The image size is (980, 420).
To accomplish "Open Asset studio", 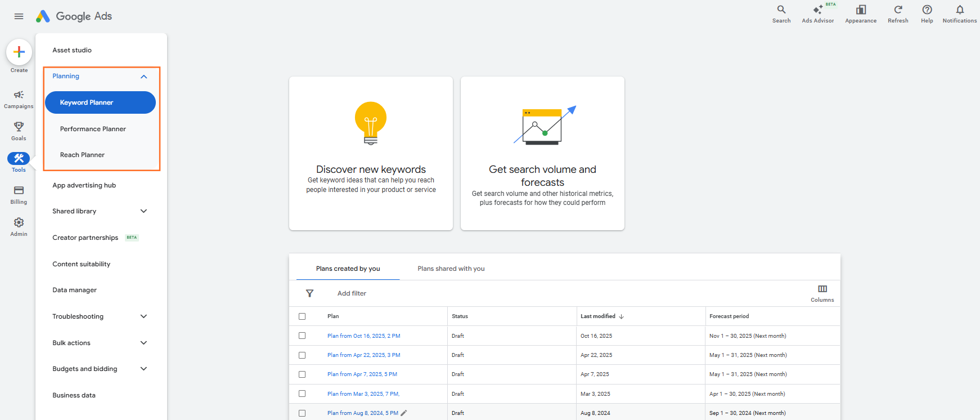I will point(72,50).
